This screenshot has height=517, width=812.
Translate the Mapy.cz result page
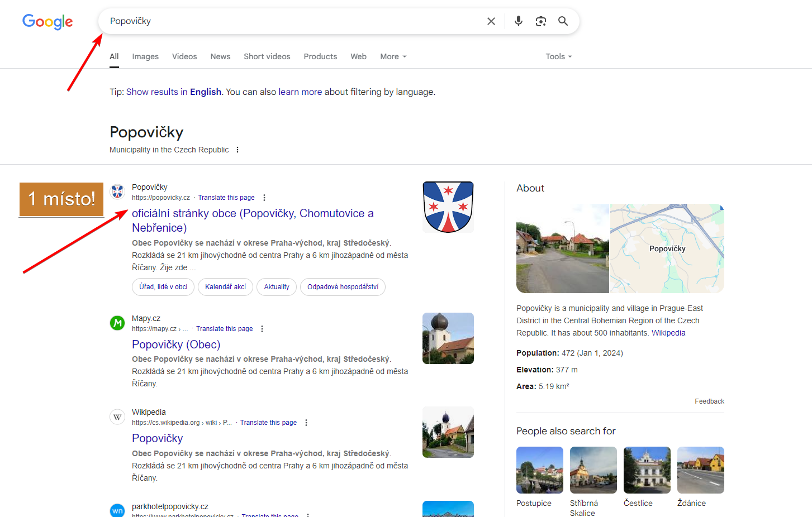(x=224, y=329)
